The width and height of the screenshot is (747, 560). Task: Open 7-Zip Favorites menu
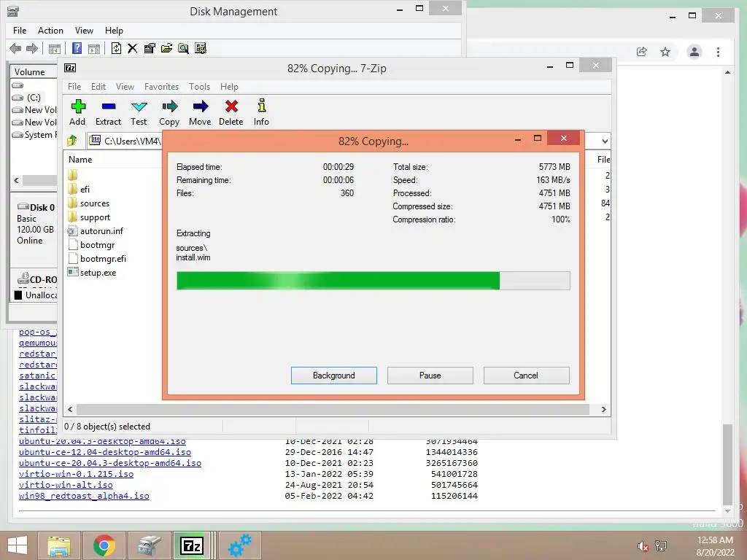[161, 87]
